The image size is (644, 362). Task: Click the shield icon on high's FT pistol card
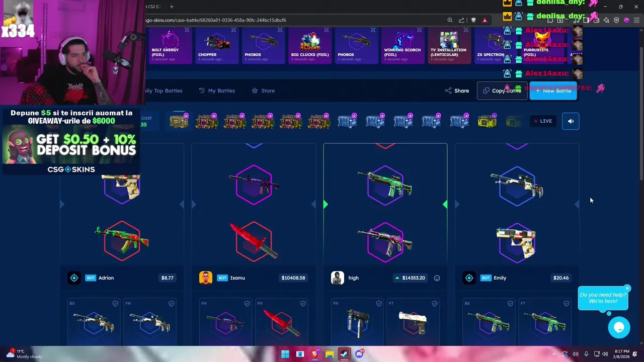pyautogui.click(x=435, y=304)
